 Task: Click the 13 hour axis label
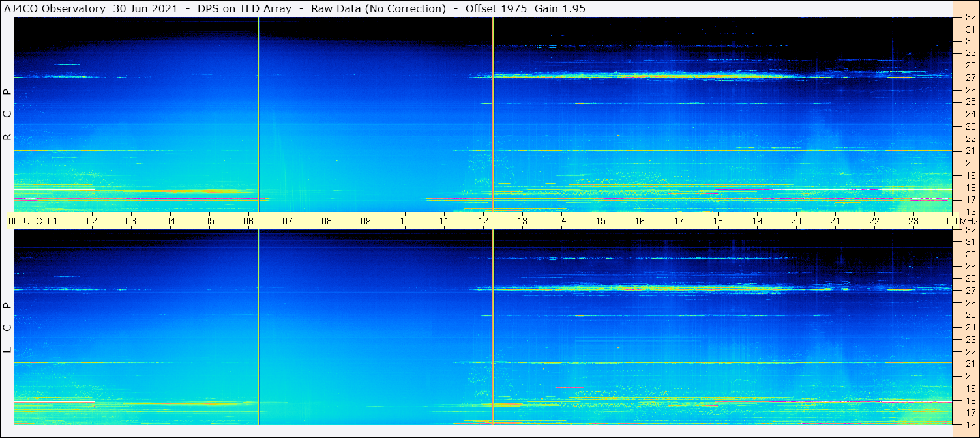(522, 221)
